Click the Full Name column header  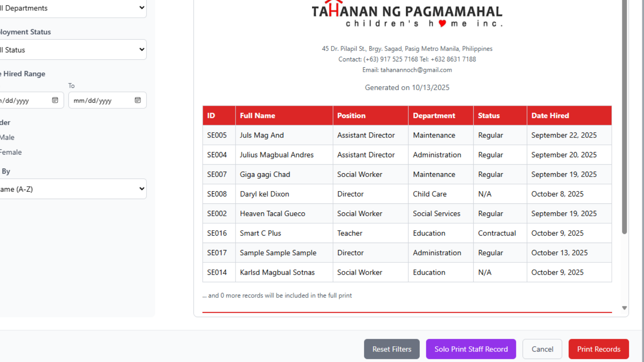pos(257,116)
